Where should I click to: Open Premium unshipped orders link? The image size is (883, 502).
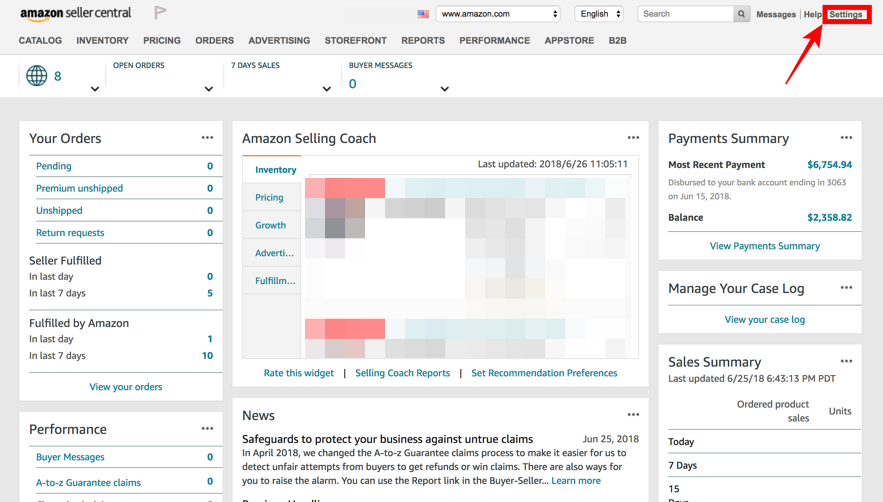coord(79,188)
